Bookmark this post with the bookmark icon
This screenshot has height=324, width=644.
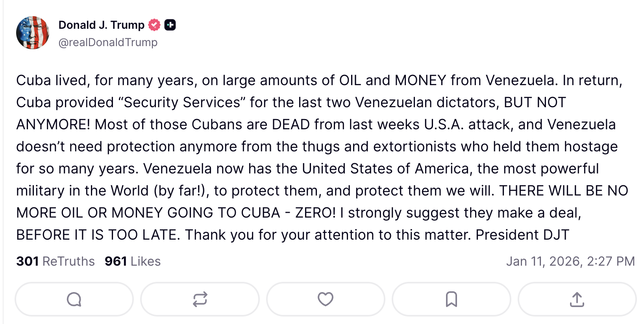451,299
